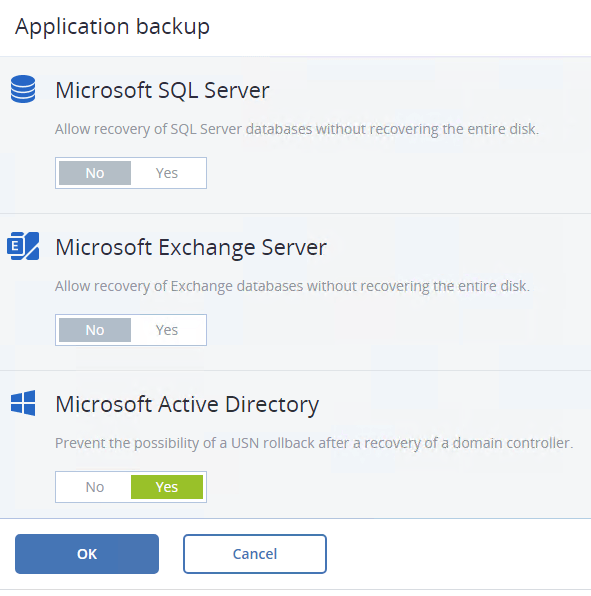Set Microsoft Exchange Server backup to No

point(95,330)
